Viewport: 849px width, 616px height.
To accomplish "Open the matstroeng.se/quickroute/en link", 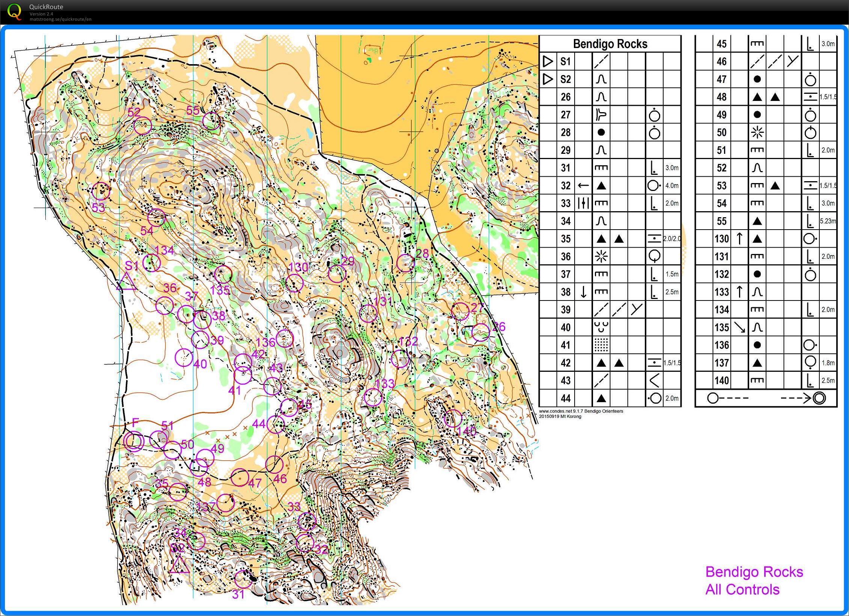I will tap(60, 19).
